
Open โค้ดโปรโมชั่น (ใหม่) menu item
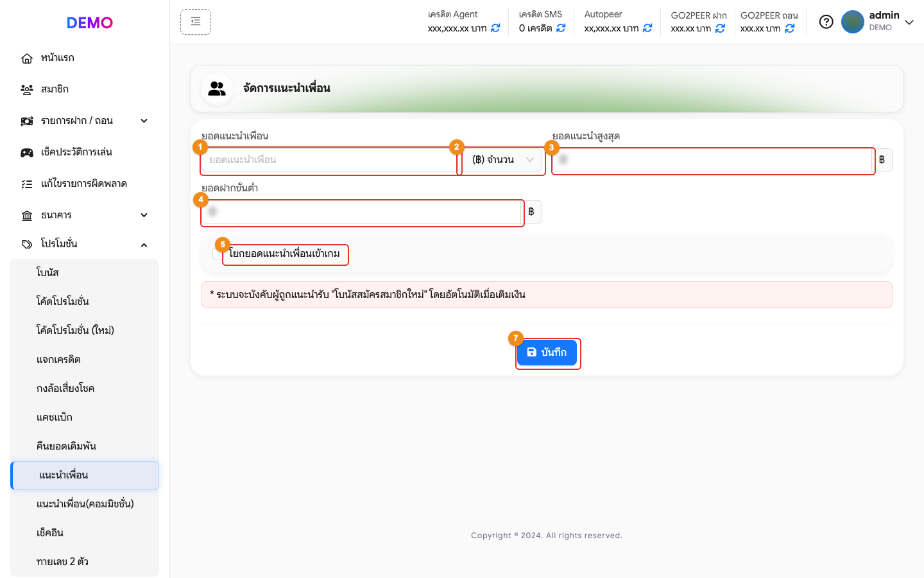pos(85,330)
